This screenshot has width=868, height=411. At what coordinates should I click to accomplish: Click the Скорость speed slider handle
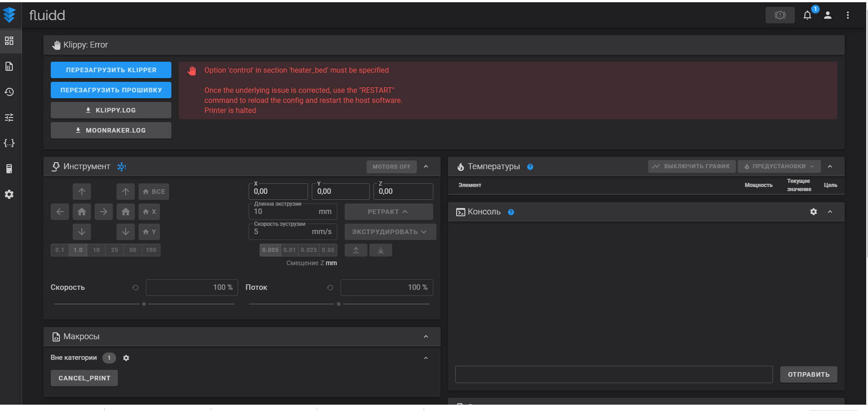click(x=144, y=304)
